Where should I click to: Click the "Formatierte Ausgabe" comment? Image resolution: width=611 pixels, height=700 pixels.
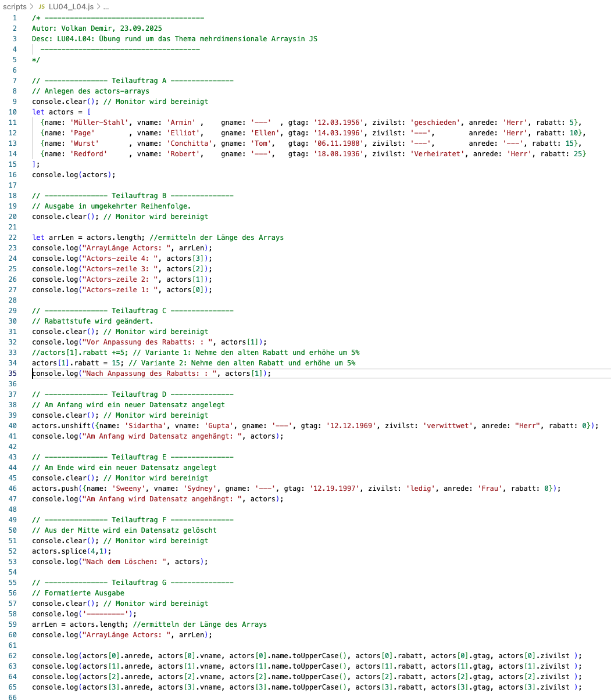pyautogui.click(x=78, y=593)
